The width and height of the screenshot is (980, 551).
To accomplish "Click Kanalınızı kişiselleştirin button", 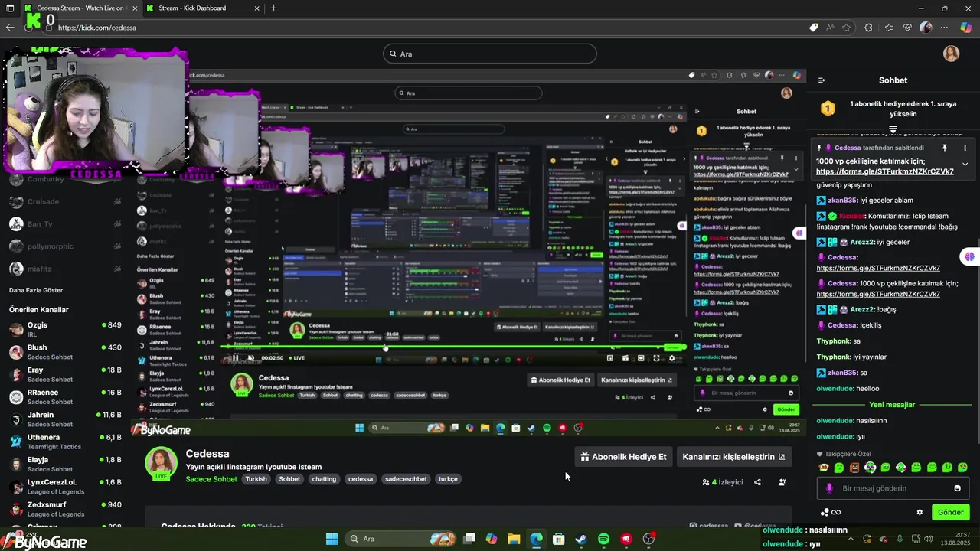I will (733, 457).
